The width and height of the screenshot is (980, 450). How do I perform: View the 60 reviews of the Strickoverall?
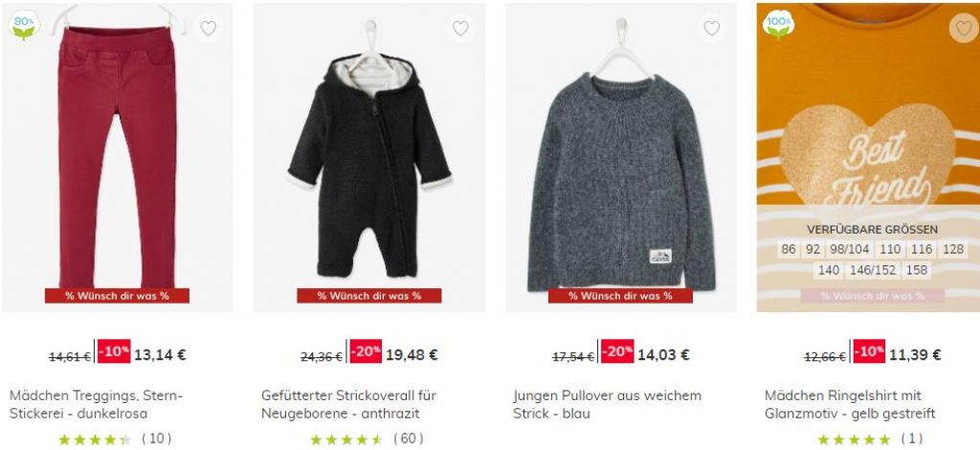(408, 439)
